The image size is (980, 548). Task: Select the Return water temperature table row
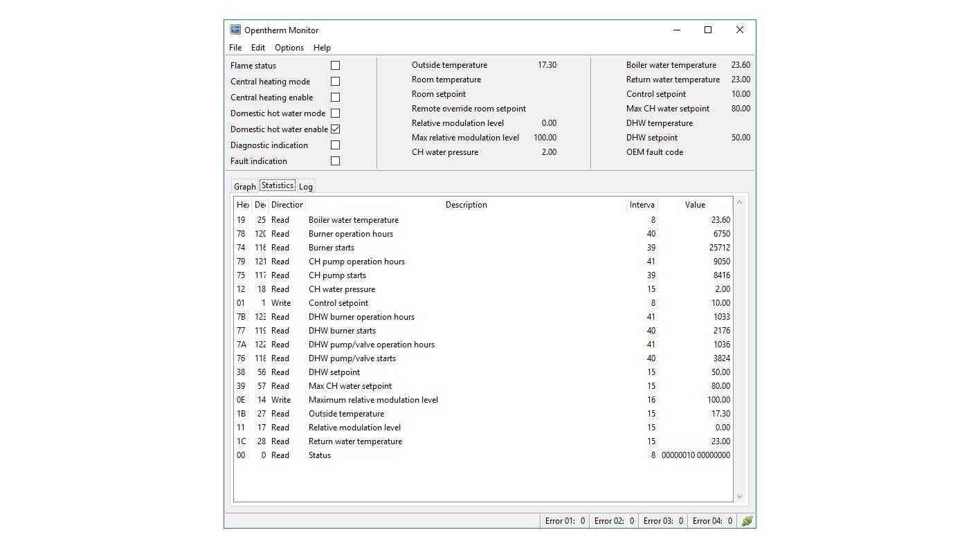(483, 441)
